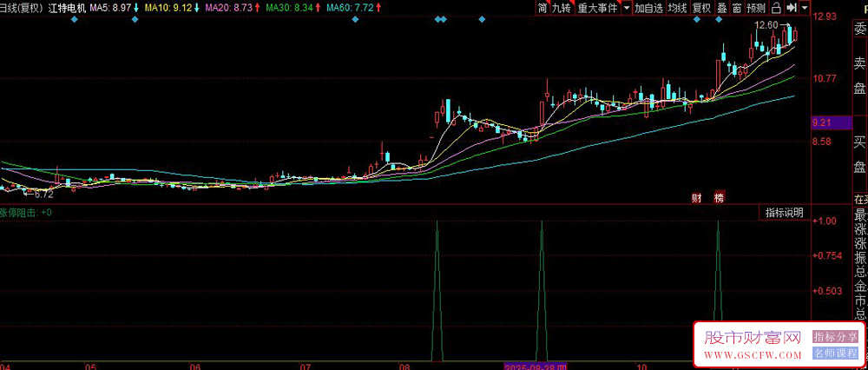The image size is (868, 370).
Task: Toggle the 九转 indicator button
Action: [562, 8]
